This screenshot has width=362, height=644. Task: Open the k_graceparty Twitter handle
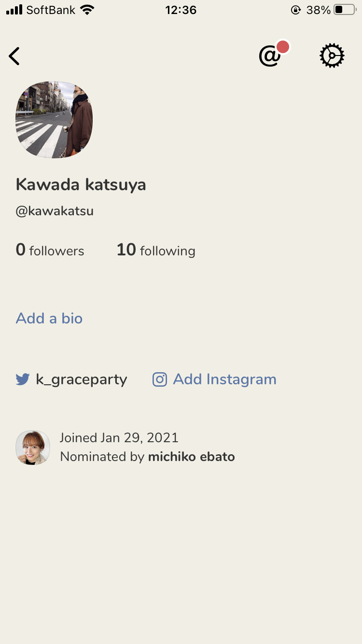coord(81,379)
